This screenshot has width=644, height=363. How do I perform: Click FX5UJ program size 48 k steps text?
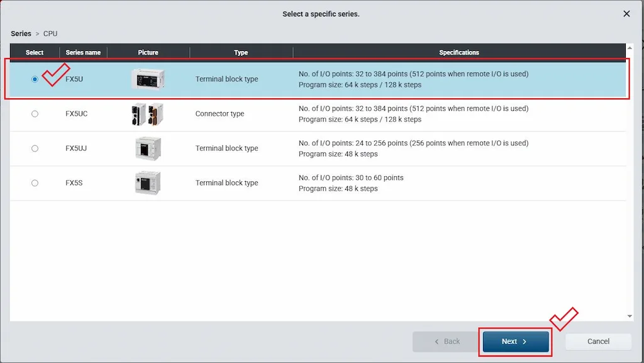[x=338, y=154]
